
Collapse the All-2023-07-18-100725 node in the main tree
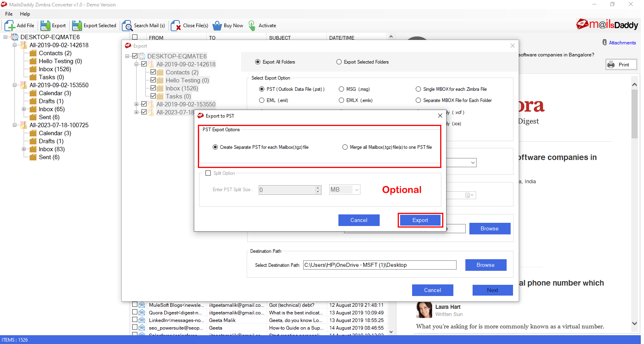15,125
